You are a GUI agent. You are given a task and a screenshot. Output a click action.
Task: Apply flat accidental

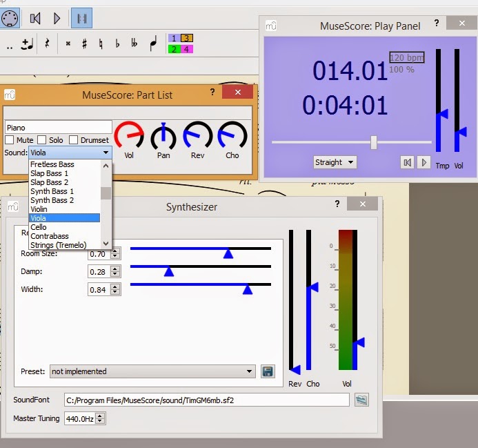pyautogui.click(x=117, y=44)
